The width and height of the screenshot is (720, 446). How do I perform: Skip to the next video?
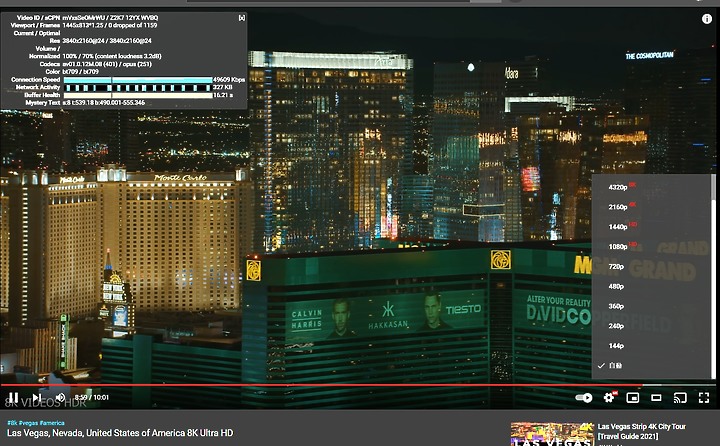click(x=37, y=398)
